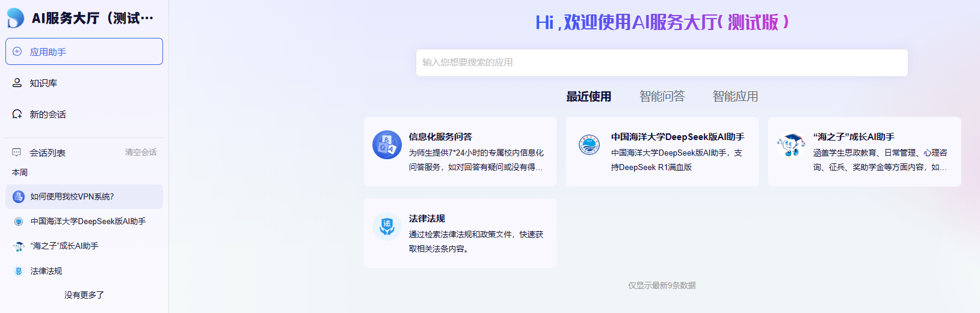Click the 海之子 mascot card icon
980x313 pixels.
[x=790, y=145]
